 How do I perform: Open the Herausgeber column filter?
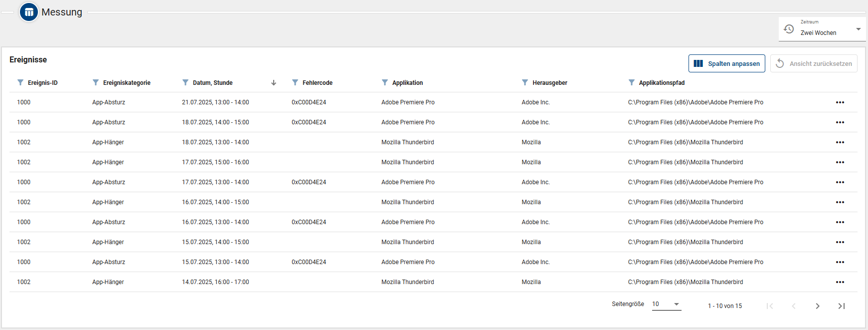pos(525,82)
